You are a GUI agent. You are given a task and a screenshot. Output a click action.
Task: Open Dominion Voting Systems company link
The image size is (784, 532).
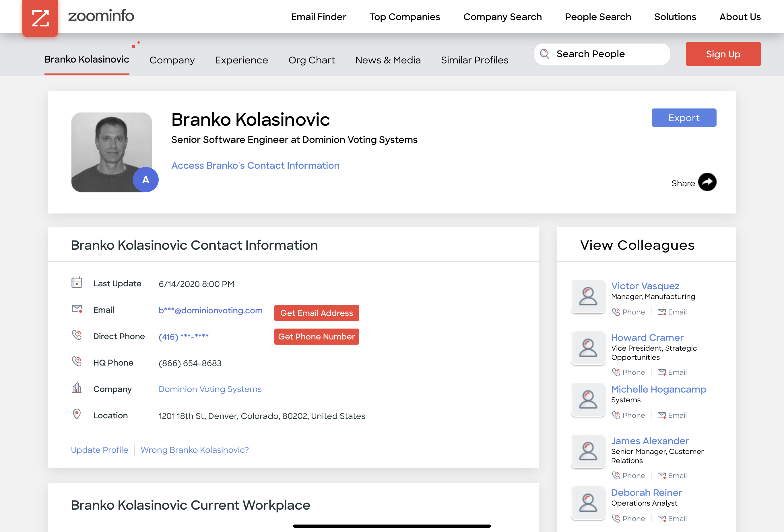(210, 389)
